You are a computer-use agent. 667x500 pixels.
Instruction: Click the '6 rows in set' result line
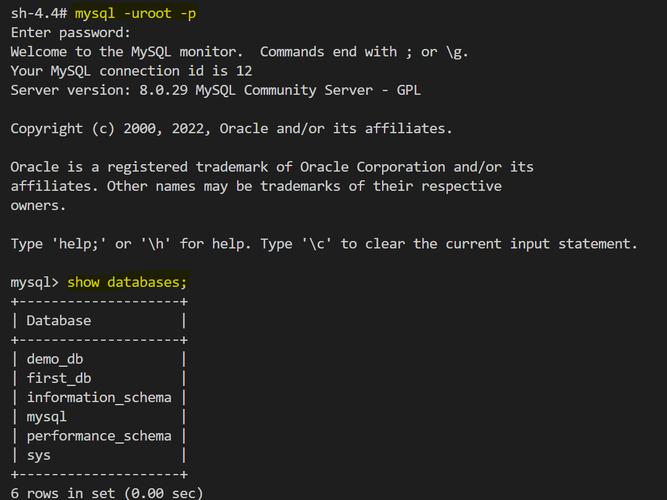tap(106, 493)
